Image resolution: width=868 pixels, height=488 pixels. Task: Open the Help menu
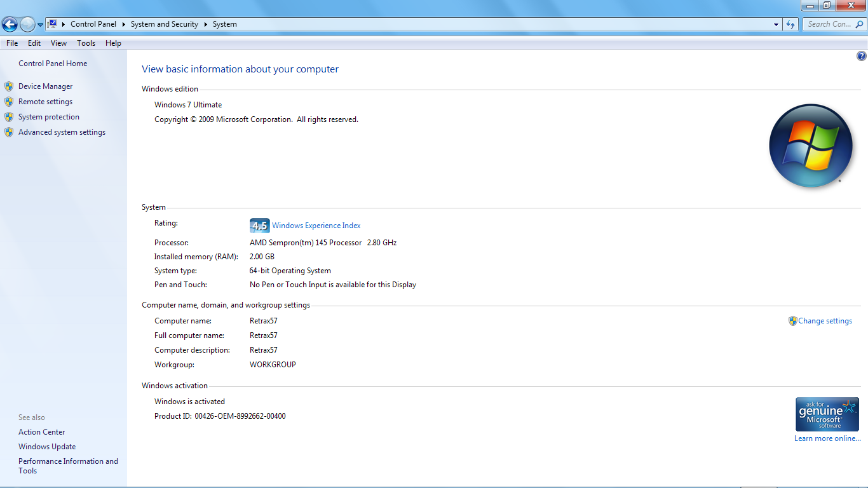(x=113, y=43)
